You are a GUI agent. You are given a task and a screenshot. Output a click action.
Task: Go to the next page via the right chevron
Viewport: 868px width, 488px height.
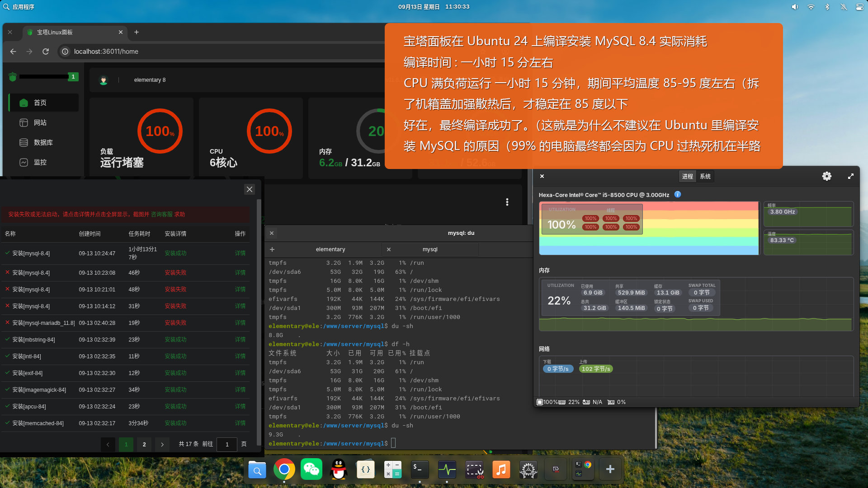162,444
